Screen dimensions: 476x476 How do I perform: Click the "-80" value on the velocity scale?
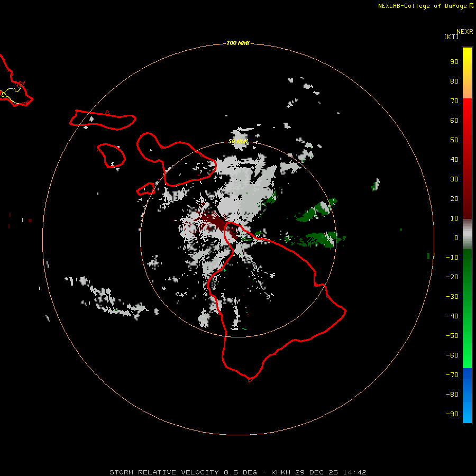(452, 395)
